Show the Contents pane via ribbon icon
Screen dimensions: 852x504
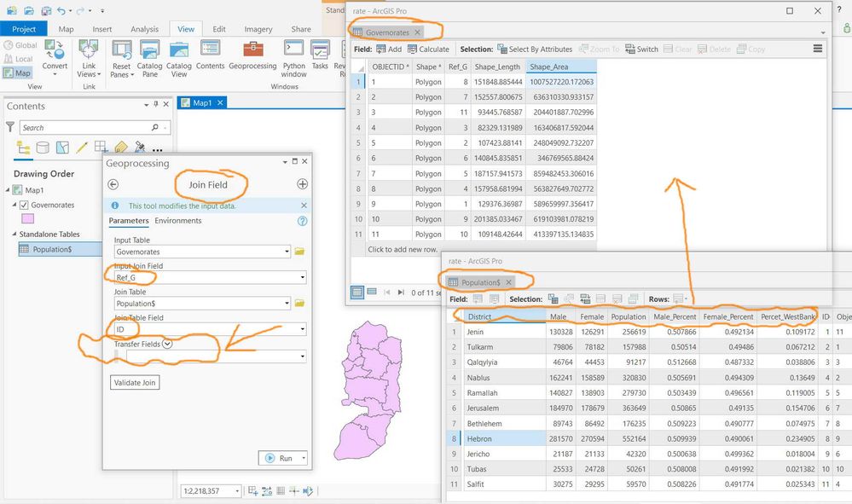(x=211, y=55)
